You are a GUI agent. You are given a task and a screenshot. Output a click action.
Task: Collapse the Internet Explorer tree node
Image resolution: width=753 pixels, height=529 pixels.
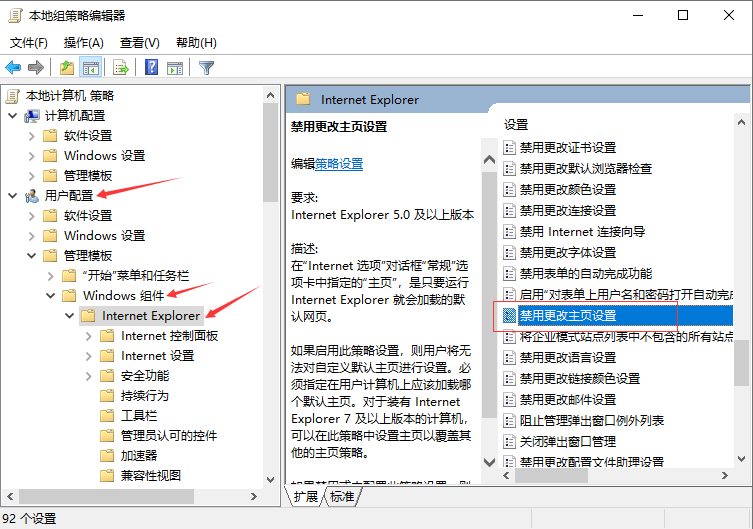click(70, 316)
